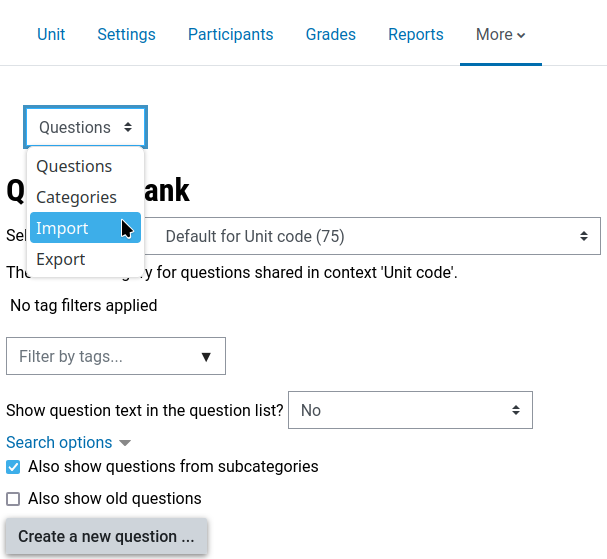Select Categories from the dropdown list
607x559 pixels.
[x=76, y=197]
